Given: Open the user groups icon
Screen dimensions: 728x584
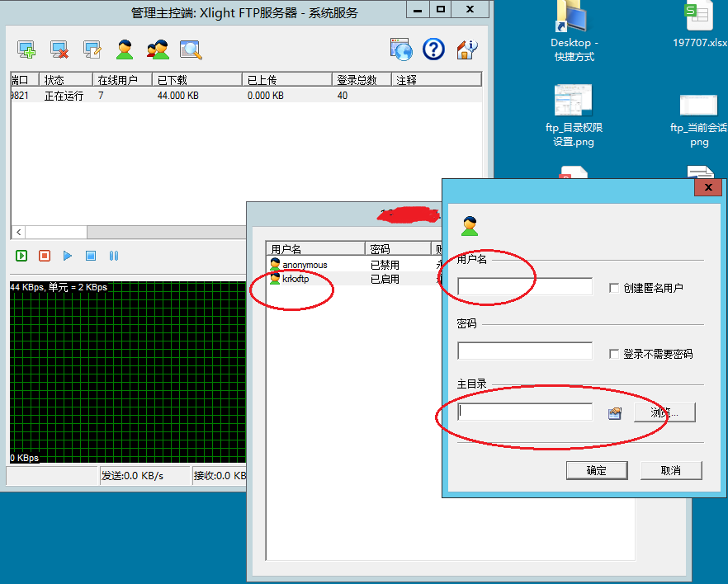Looking at the screenshot, I should tap(158, 49).
